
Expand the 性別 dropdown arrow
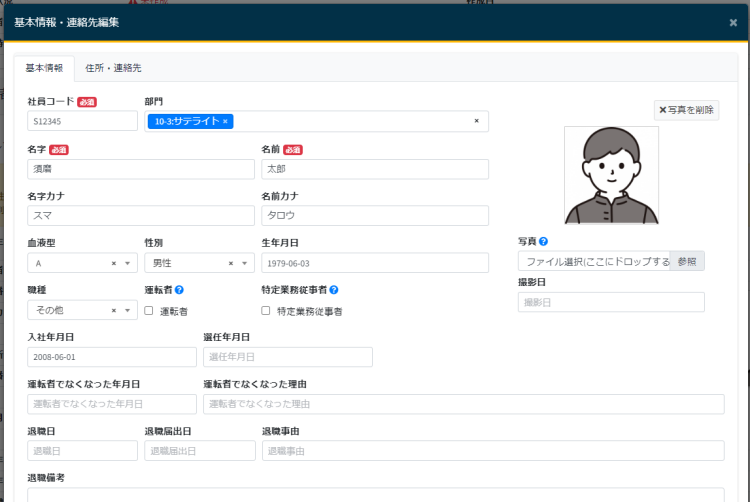245,263
